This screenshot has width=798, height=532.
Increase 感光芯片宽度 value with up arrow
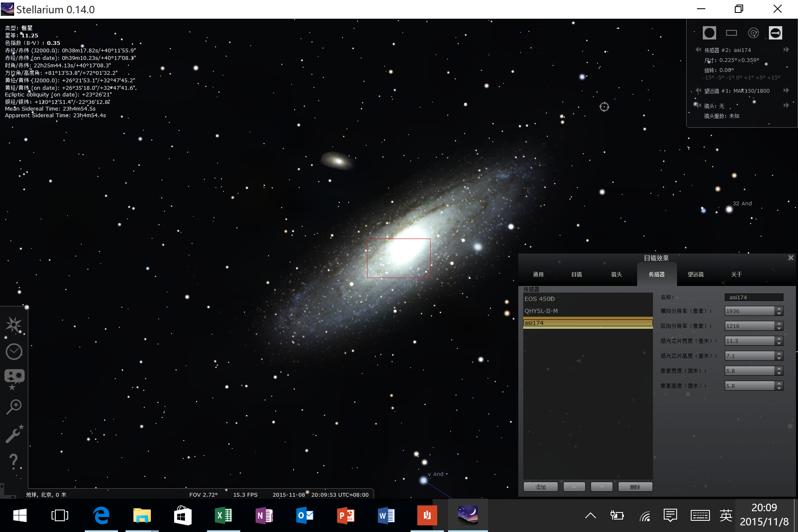pyautogui.click(x=779, y=339)
